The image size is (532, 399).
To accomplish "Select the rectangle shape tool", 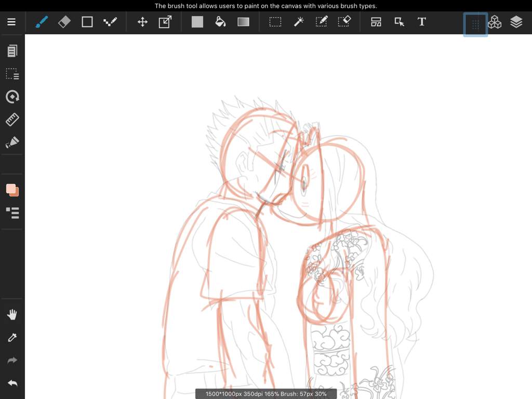I will pos(87,22).
